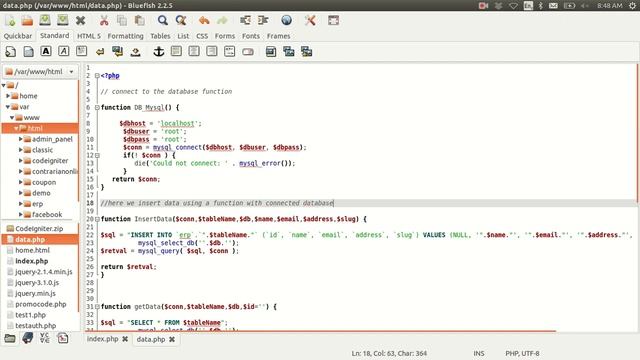Preview the page in browser globe icon
Screen dimensions: 640x360
[x=287, y=20]
